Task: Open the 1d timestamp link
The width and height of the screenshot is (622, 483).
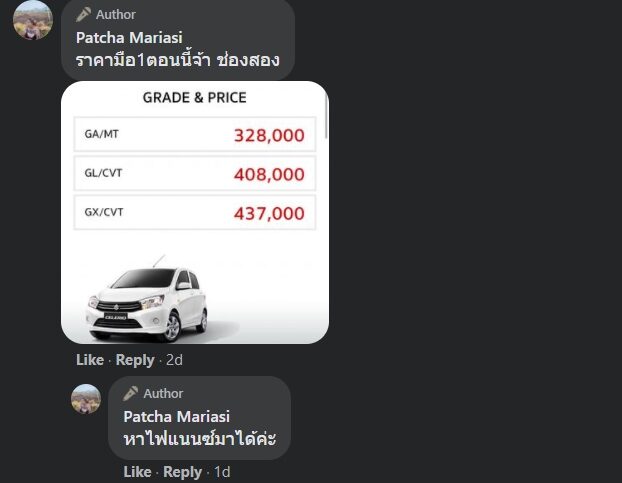Action: click(x=222, y=472)
